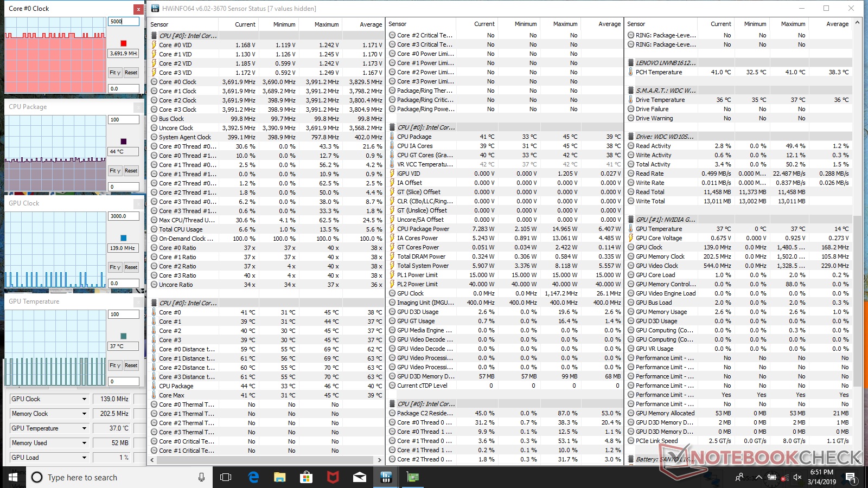This screenshot has height=488, width=868.
Task: Select the Core #3 Clock row
Action: coord(266,110)
